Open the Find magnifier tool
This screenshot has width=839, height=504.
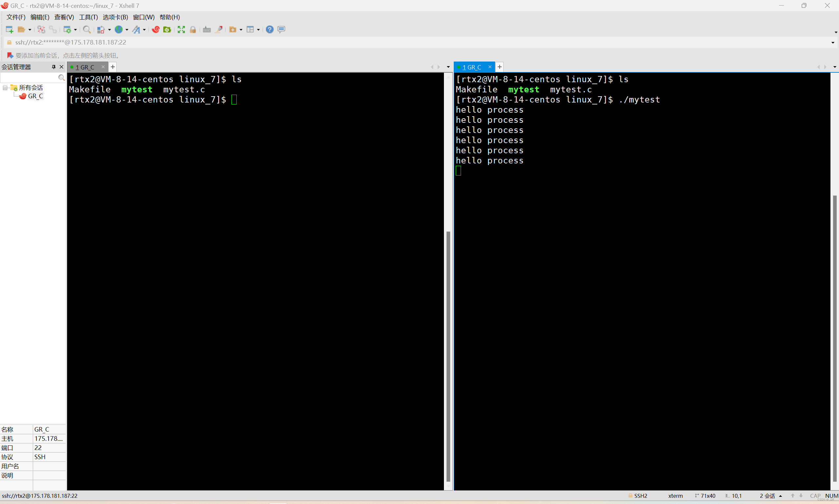(x=87, y=29)
